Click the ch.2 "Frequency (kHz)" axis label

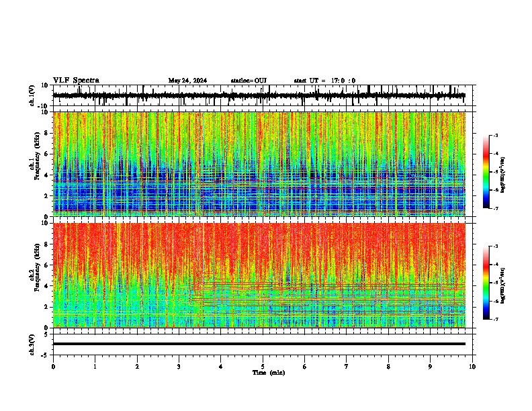pyautogui.click(x=37, y=267)
